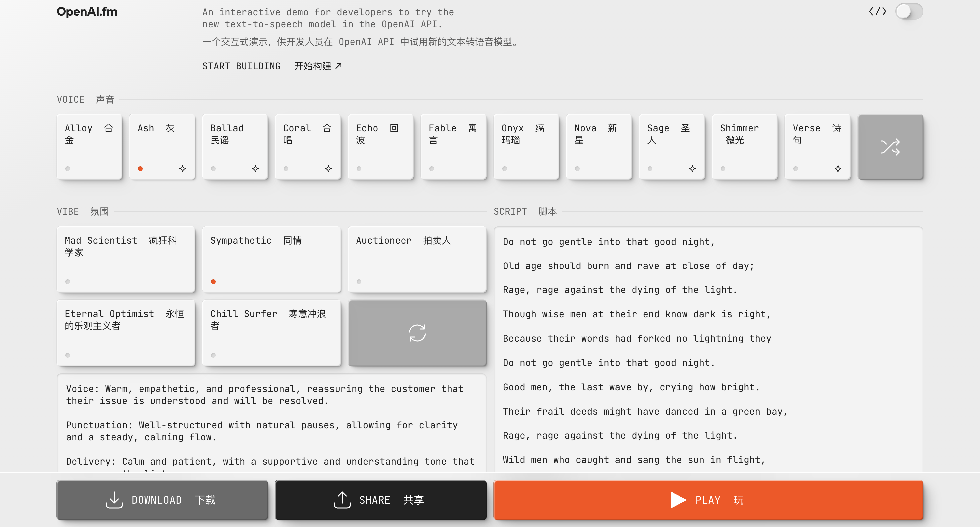Image resolution: width=980 pixels, height=527 pixels.
Task: Click the sparkle icon on Ballad card
Action: tap(255, 169)
